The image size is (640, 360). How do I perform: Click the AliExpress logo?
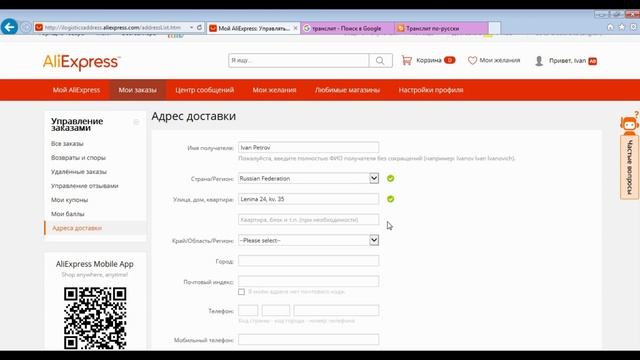tap(82, 62)
